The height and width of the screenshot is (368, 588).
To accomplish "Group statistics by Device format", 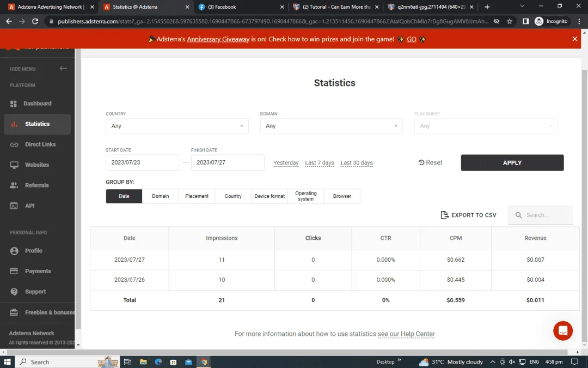I will [x=269, y=196].
